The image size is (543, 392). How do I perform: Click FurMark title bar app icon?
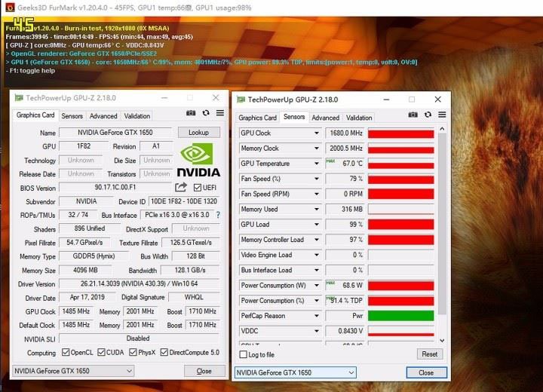tap(10, 8)
